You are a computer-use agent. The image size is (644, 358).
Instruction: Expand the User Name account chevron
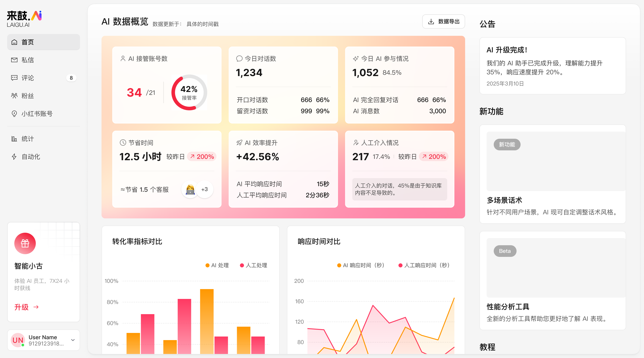73,340
